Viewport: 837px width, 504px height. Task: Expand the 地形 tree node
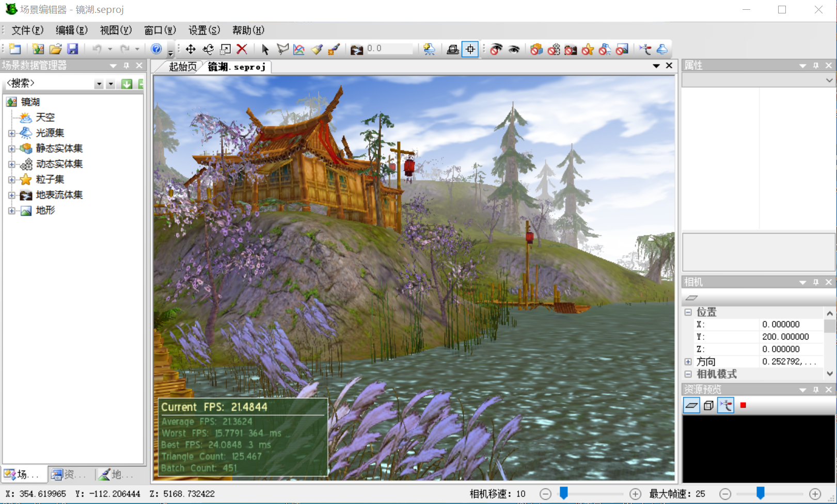tap(11, 210)
